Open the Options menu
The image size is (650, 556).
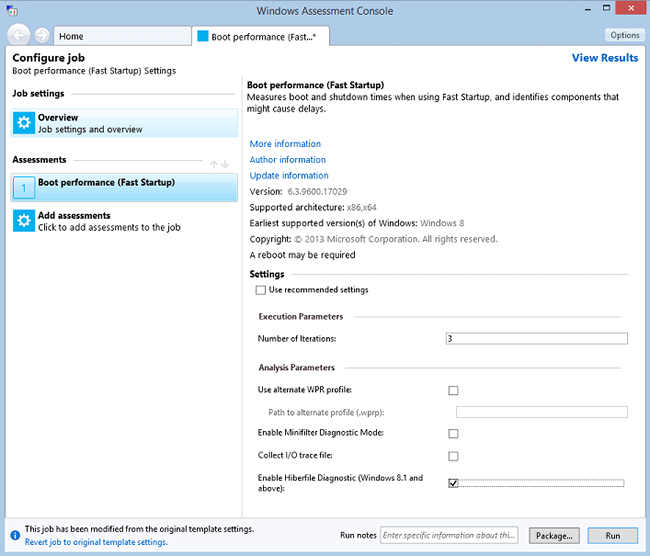624,35
